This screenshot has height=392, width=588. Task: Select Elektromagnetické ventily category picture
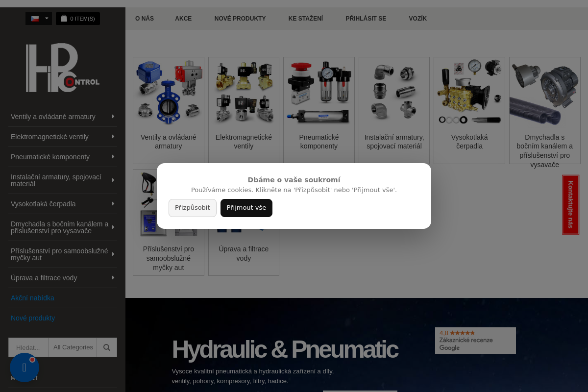tap(244, 92)
